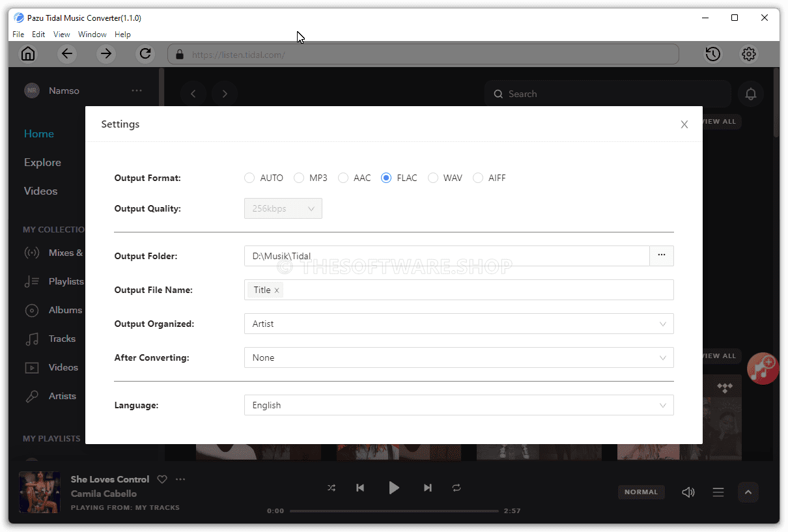
Task: Click the Namso profile avatar
Action: pyautogui.click(x=32, y=91)
